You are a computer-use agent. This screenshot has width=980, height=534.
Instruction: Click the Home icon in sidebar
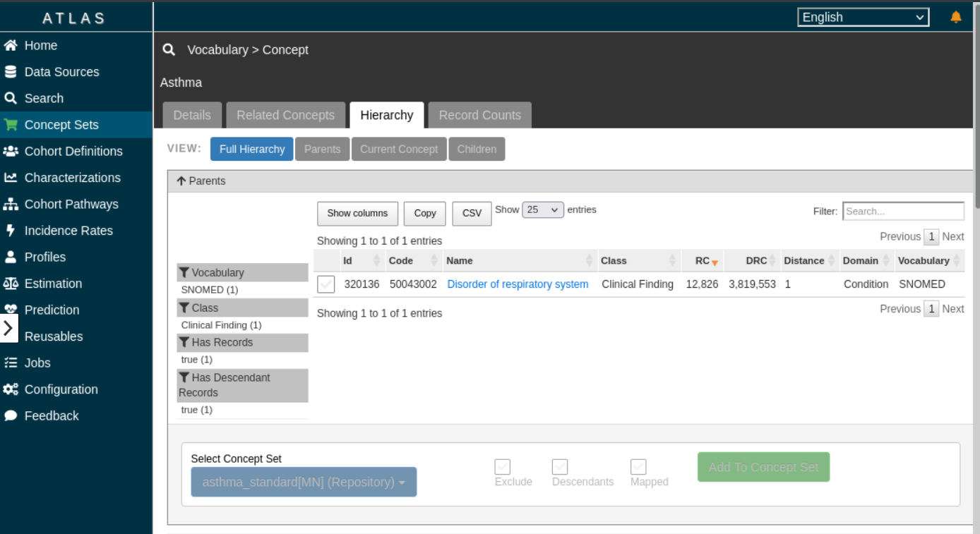point(11,46)
